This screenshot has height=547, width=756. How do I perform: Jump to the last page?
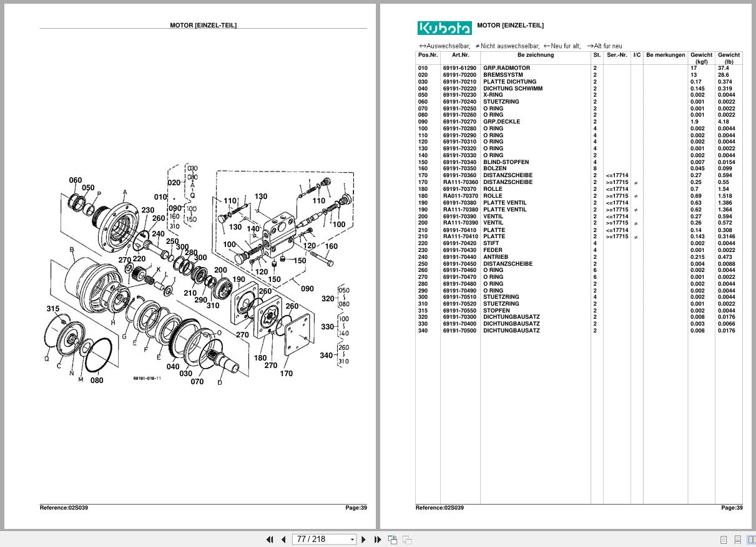click(378, 540)
